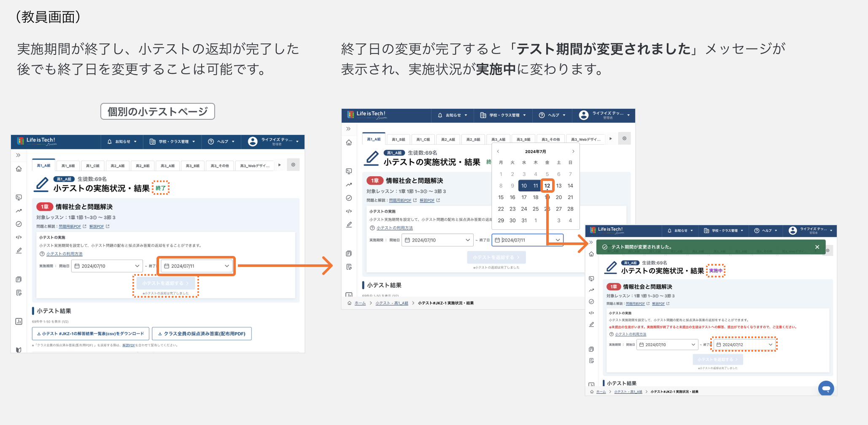Viewport: 868px width, 425px height.
Task: Click code brackets icon in right screenshot sidebar
Action: click(591, 313)
